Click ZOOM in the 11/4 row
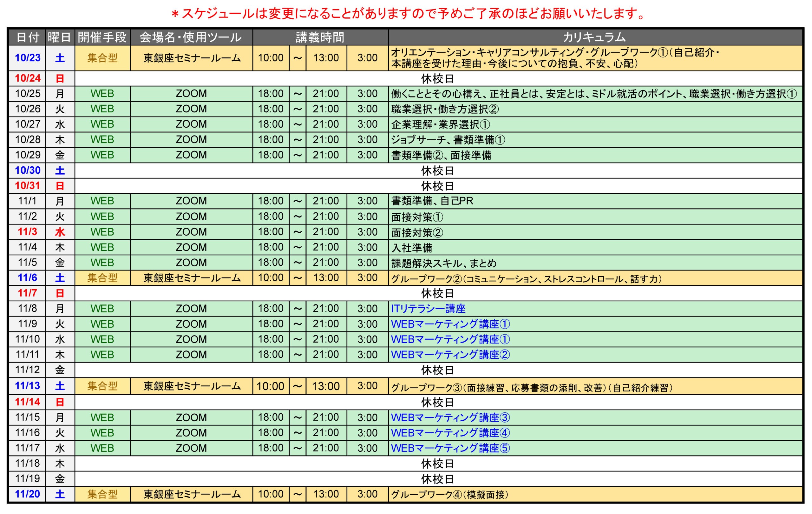812x514 pixels. 191,247
